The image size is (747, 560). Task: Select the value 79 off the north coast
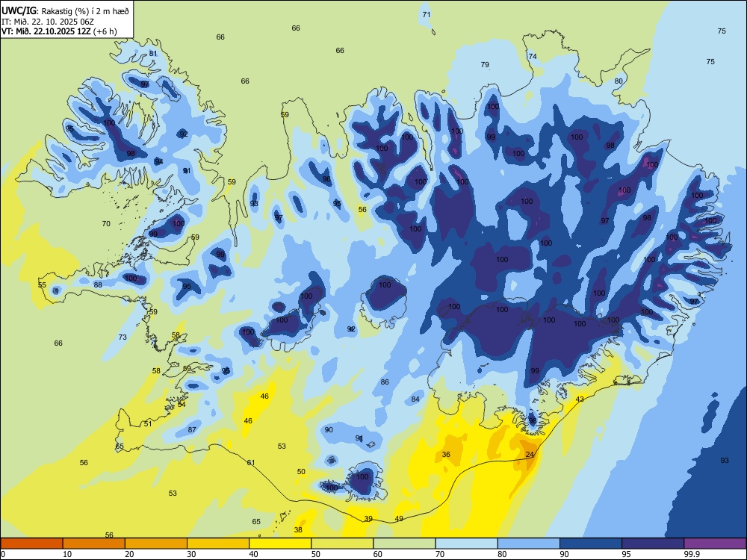pos(485,65)
